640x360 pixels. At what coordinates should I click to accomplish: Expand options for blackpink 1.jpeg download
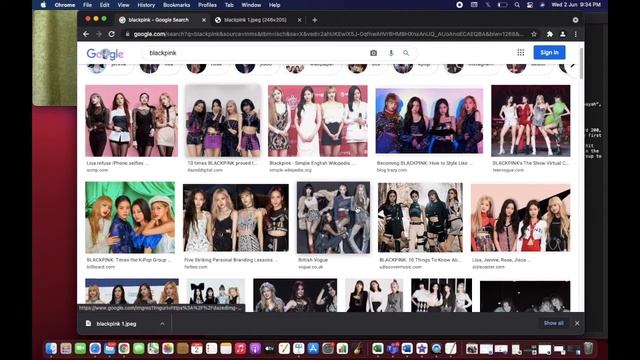coord(162,324)
